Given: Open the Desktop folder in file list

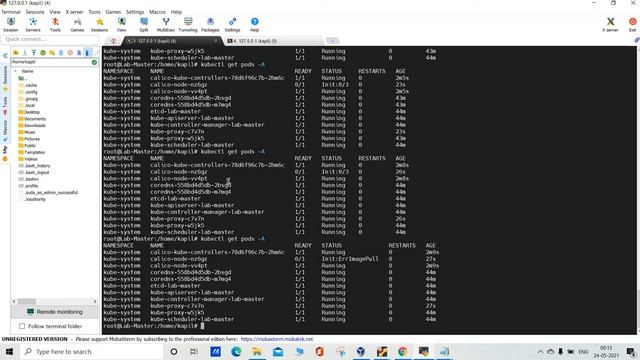Looking at the screenshot, I should (29, 112).
